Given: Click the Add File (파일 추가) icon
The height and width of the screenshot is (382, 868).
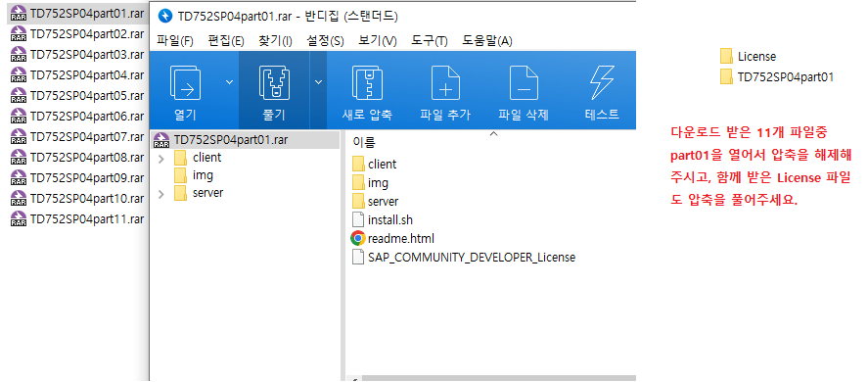Looking at the screenshot, I should 445,82.
